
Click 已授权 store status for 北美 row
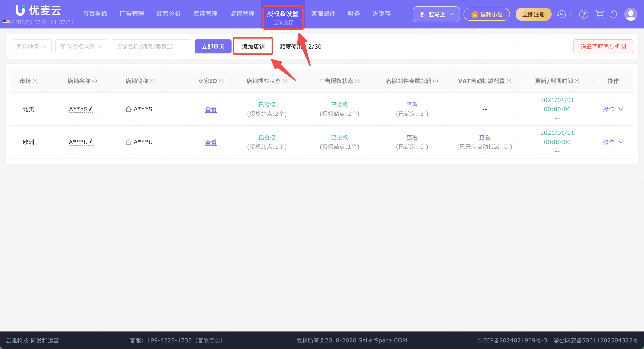point(267,105)
